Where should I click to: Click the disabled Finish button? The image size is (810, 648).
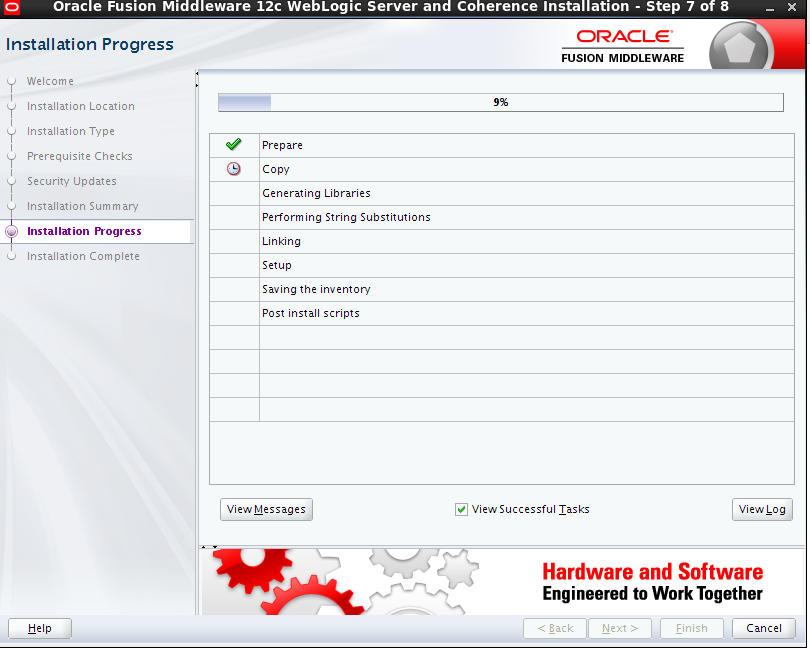coord(691,628)
